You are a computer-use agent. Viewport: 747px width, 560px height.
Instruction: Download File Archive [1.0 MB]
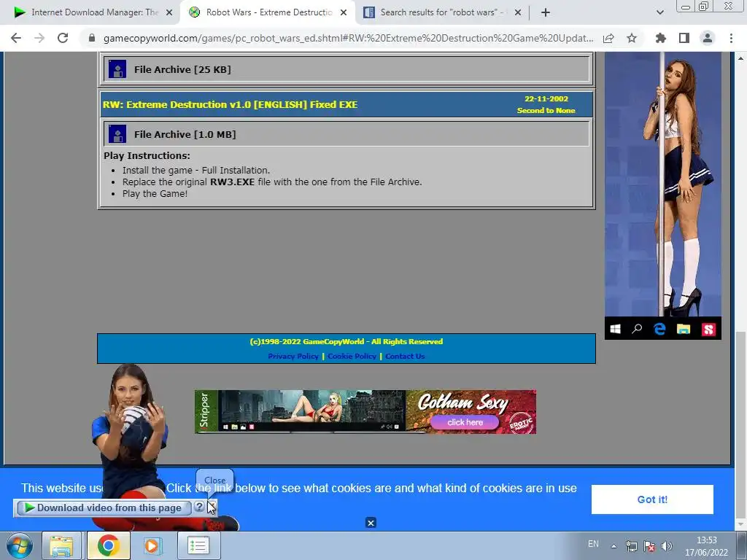pos(185,134)
